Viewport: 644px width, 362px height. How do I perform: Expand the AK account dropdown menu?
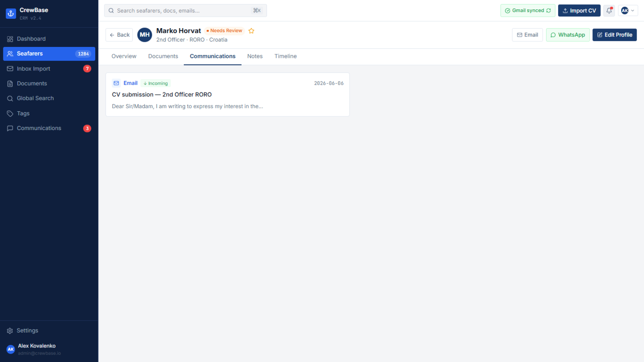click(628, 11)
